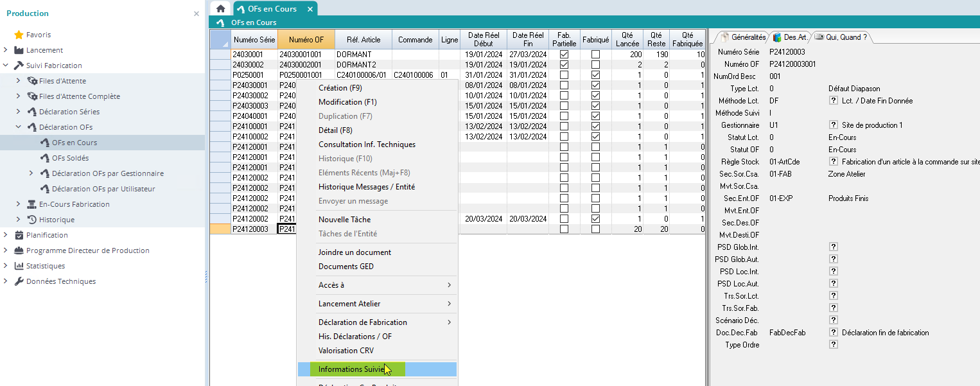Click the Statistiques chart icon
Screen dimensions: 980x386
(19, 266)
